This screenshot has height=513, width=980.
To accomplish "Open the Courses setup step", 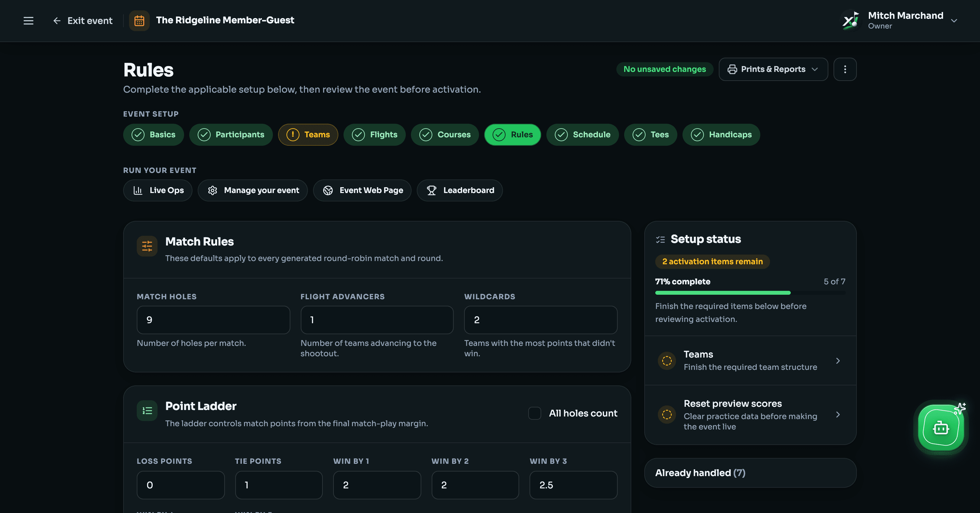I will point(445,135).
